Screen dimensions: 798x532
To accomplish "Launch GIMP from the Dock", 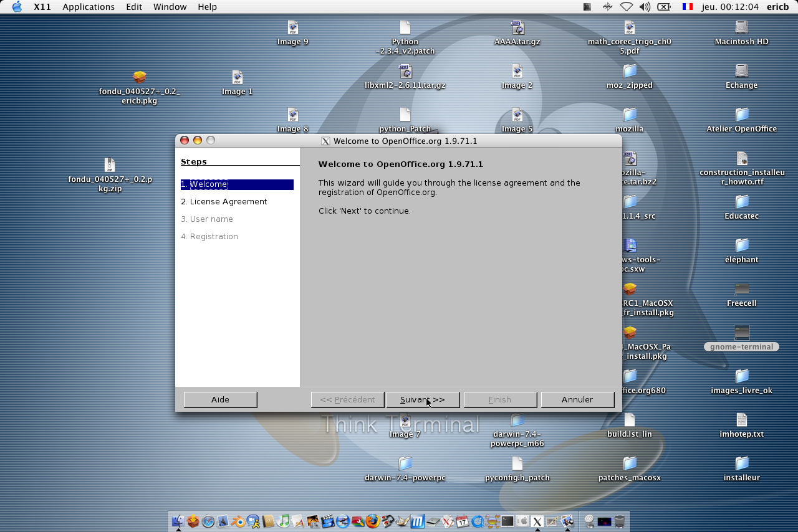I will point(403,521).
